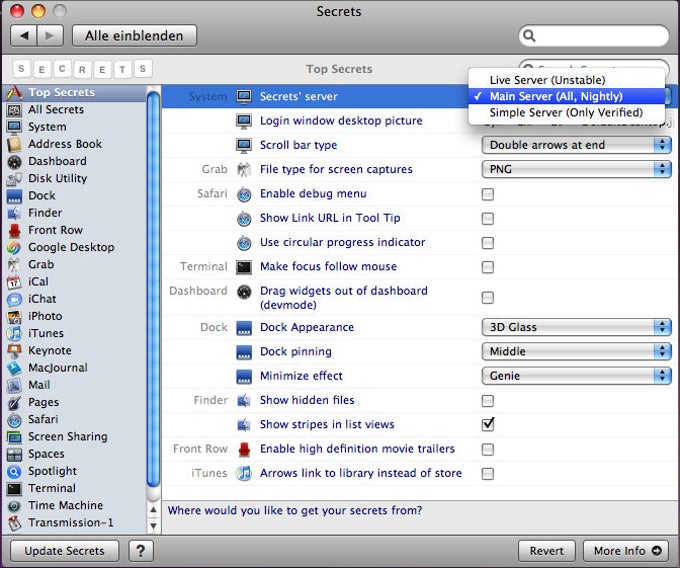Click SECRETS logo tiles

click(82, 69)
